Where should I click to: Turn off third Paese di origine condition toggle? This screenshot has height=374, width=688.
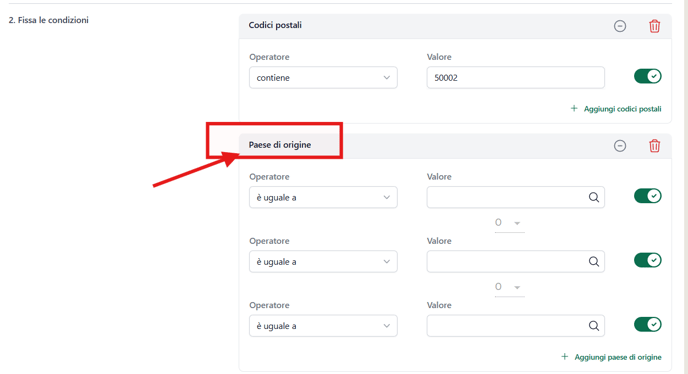(x=648, y=324)
